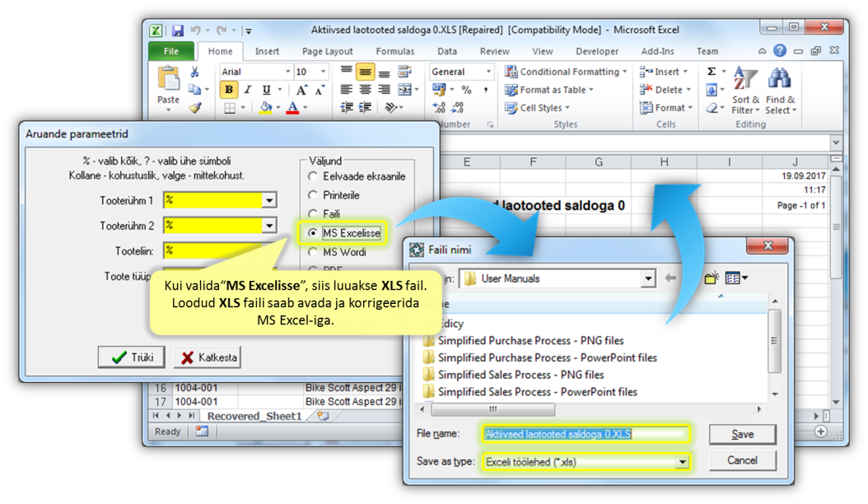Switch to the Developer tab

(x=597, y=51)
